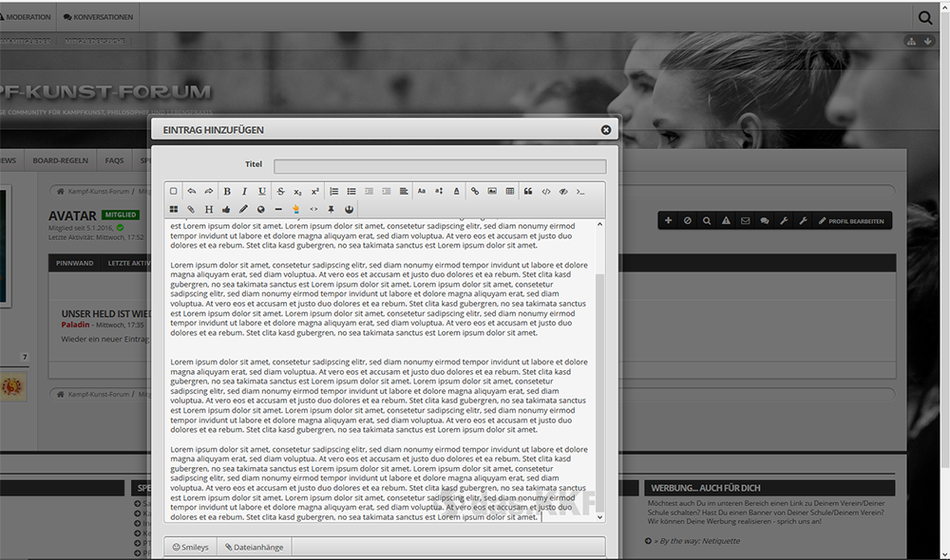Click the warning triangle profile icon
Image resolution: width=950 pixels, height=560 pixels.
(726, 221)
